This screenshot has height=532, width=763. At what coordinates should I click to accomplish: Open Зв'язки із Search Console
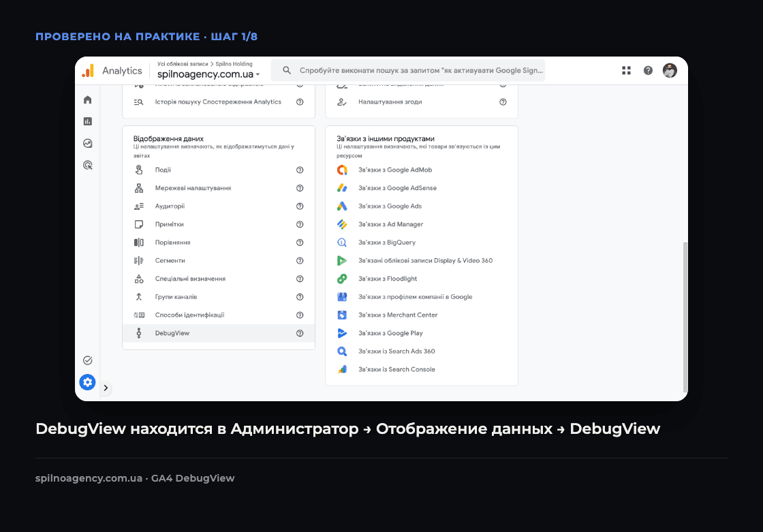(x=422, y=369)
